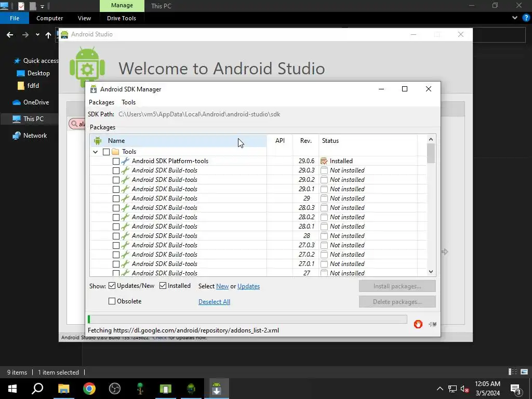532x399 pixels.
Task: Open the View ribbon tab
Action: [84, 18]
